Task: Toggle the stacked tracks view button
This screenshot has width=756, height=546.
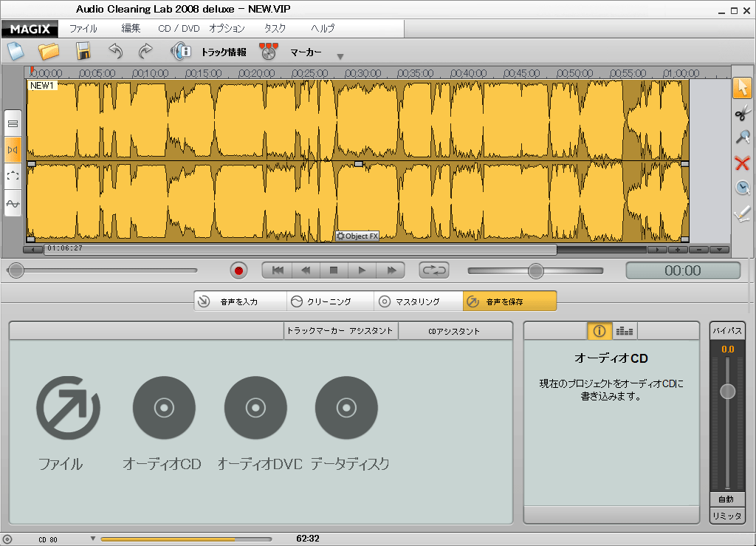Action: point(13,123)
